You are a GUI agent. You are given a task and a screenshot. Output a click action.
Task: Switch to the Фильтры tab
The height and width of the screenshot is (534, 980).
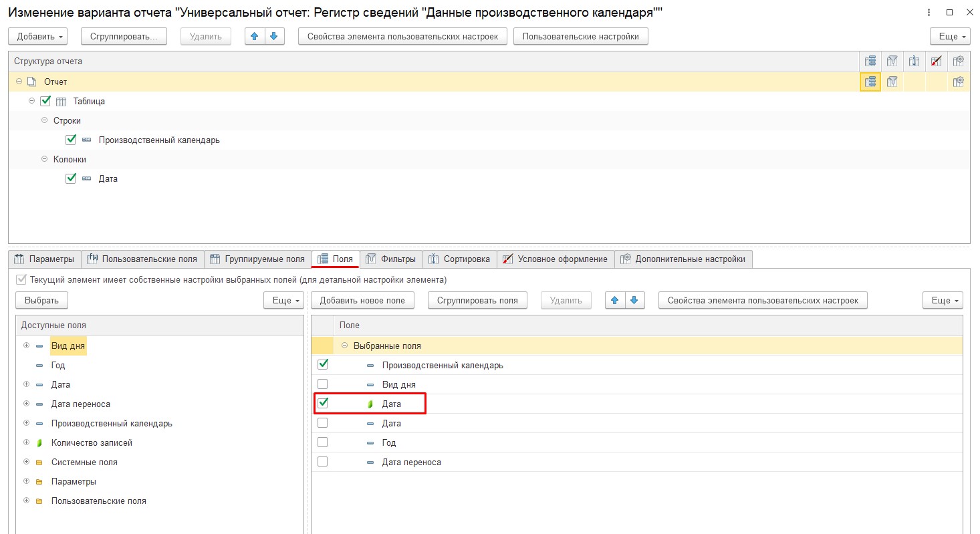[x=392, y=259]
